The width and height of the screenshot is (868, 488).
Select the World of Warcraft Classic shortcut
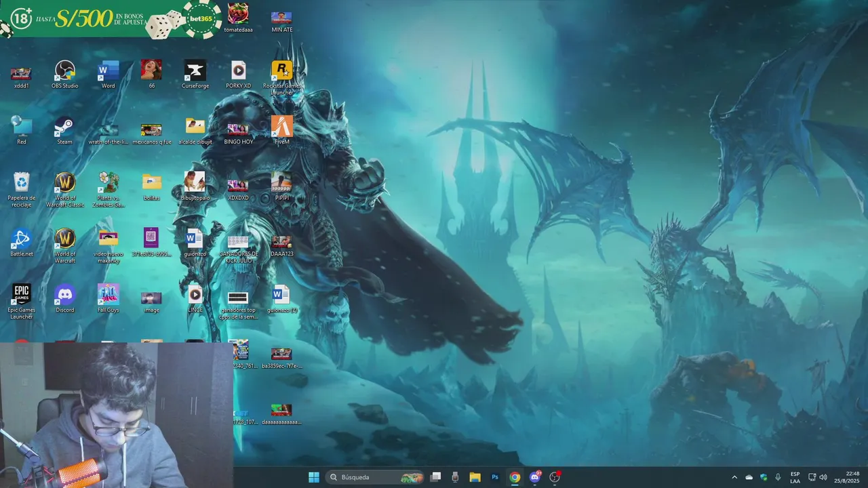point(65,190)
